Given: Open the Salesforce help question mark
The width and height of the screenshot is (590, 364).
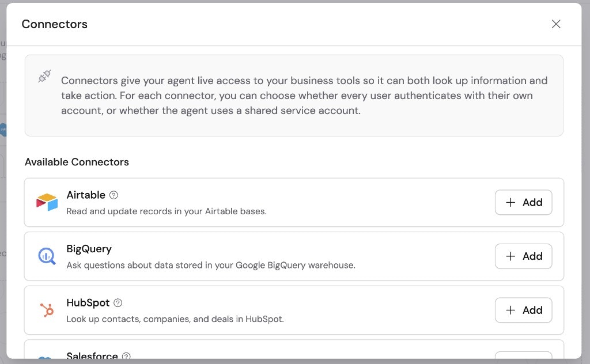Looking at the screenshot, I should click(x=126, y=356).
